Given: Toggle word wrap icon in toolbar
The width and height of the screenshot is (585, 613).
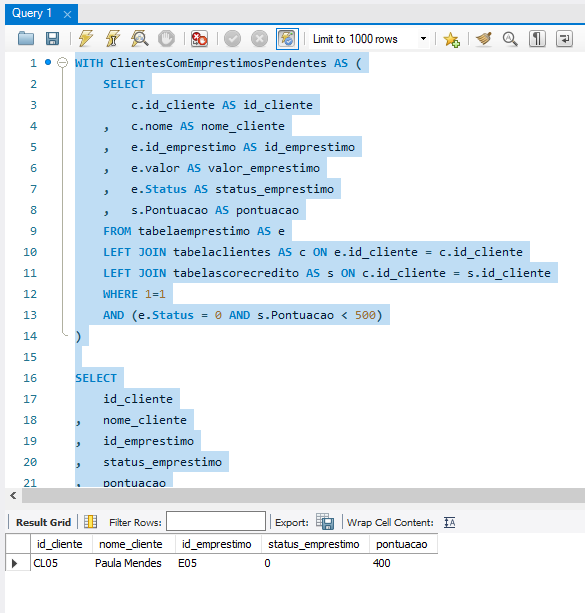Looking at the screenshot, I should coord(564,39).
